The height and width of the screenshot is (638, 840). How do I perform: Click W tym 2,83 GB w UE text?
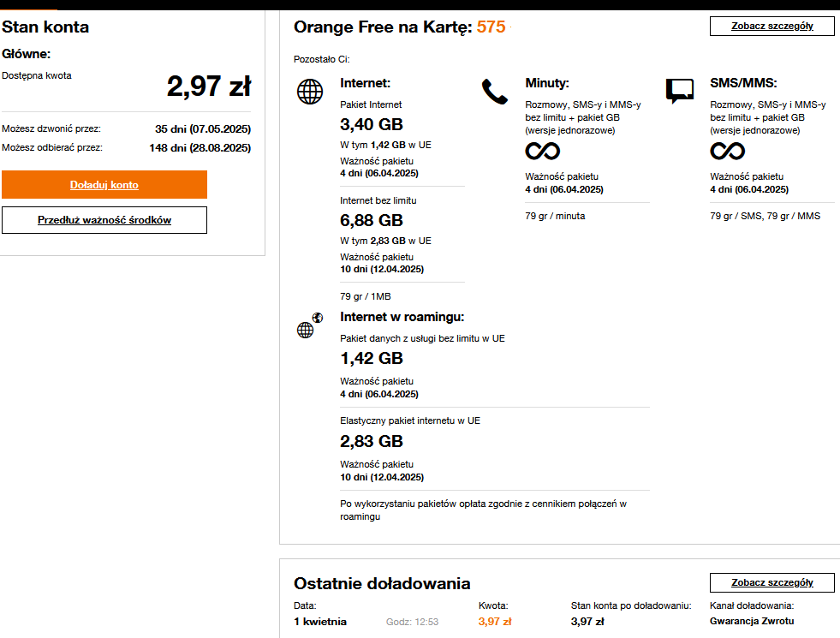(385, 241)
